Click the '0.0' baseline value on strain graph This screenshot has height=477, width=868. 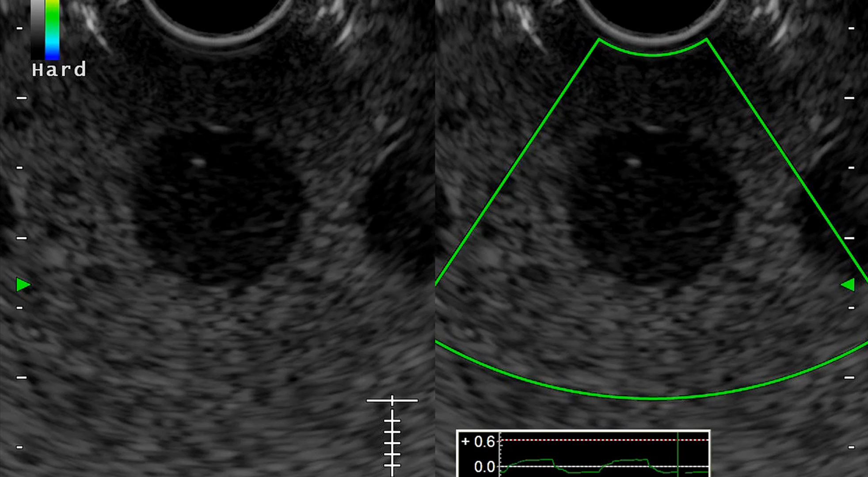coord(484,467)
